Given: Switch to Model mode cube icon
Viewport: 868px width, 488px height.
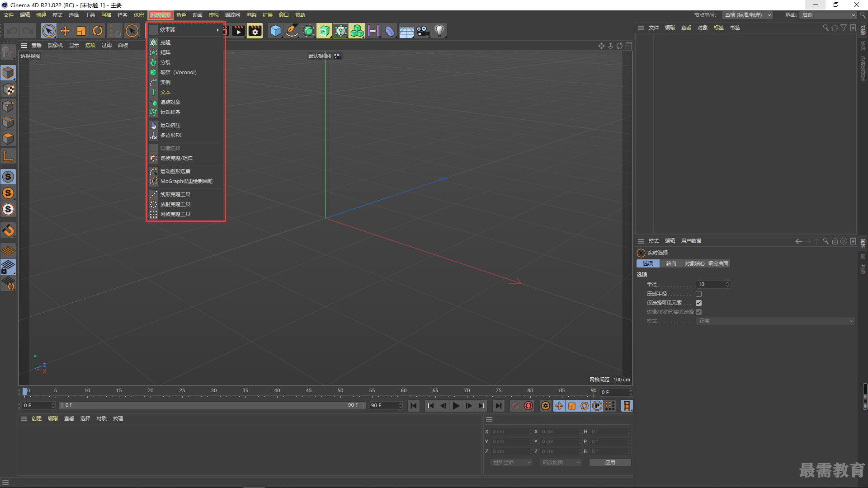Looking at the screenshot, I should coord(8,73).
